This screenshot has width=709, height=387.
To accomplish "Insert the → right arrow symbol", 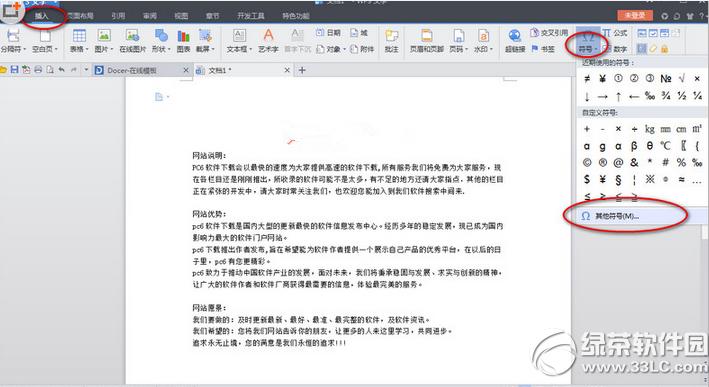I will (x=602, y=96).
